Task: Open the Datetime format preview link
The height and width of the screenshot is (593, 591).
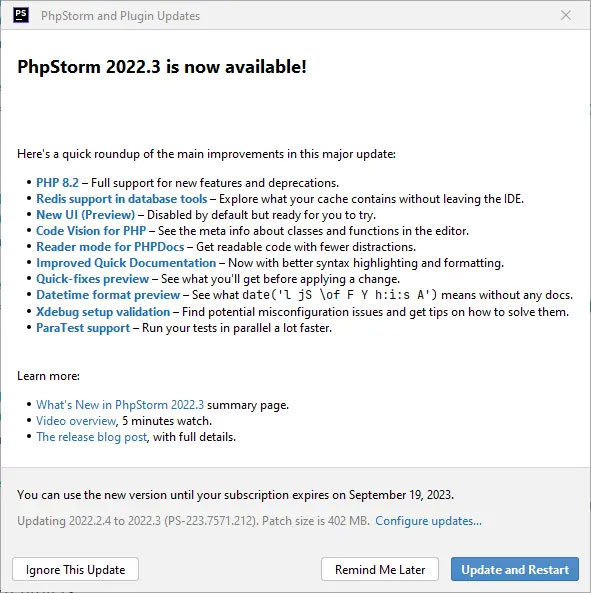Action: [x=108, y=295]
